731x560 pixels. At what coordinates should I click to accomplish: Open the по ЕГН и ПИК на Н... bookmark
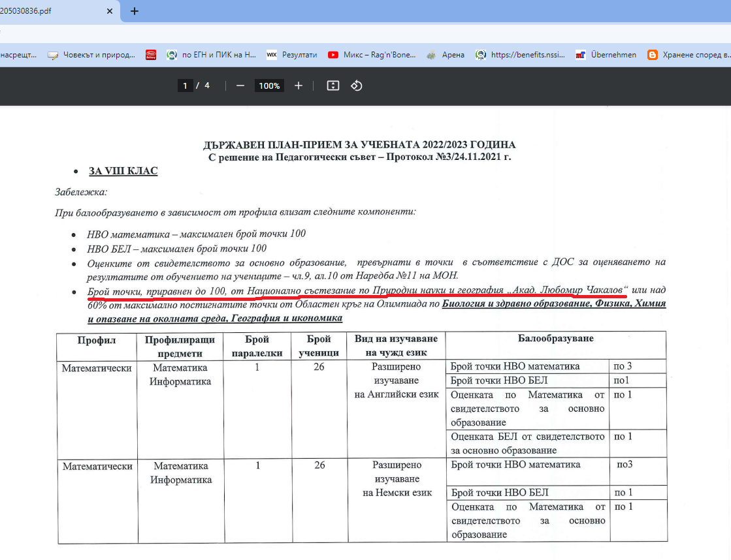click(212, 55)
